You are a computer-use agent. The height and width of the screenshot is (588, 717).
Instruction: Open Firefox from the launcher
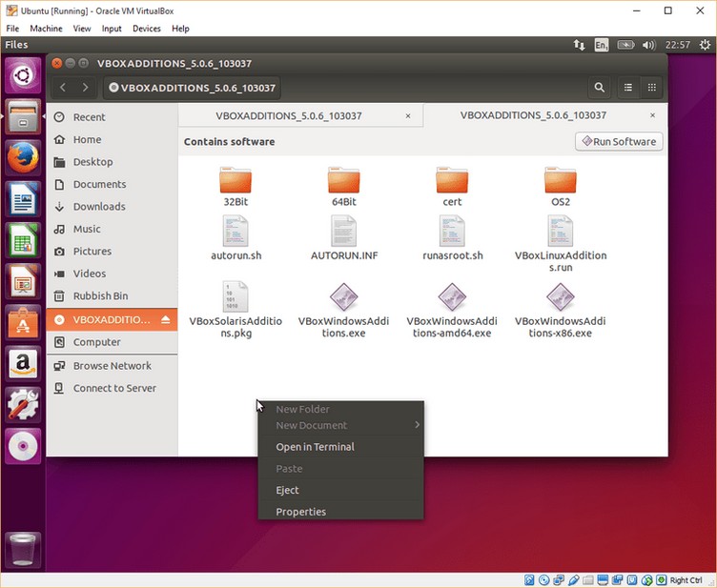point(23,157)
